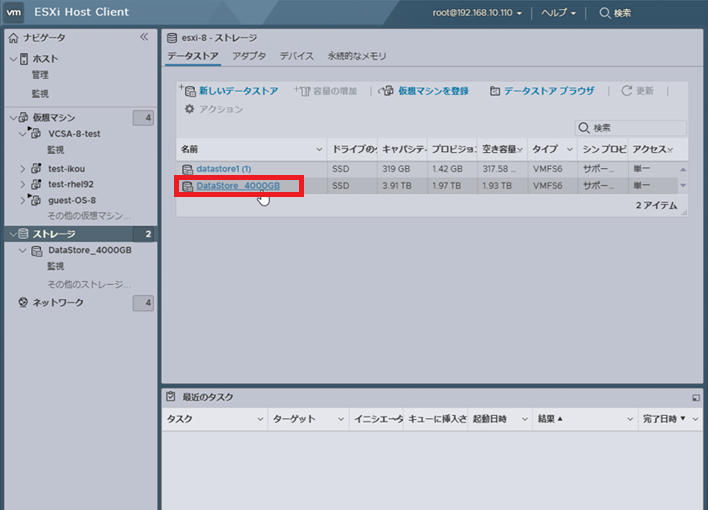This screenshot has height=510, width=708.
Task: Open the Target column dropdown arrow
Action: [341, 419]
